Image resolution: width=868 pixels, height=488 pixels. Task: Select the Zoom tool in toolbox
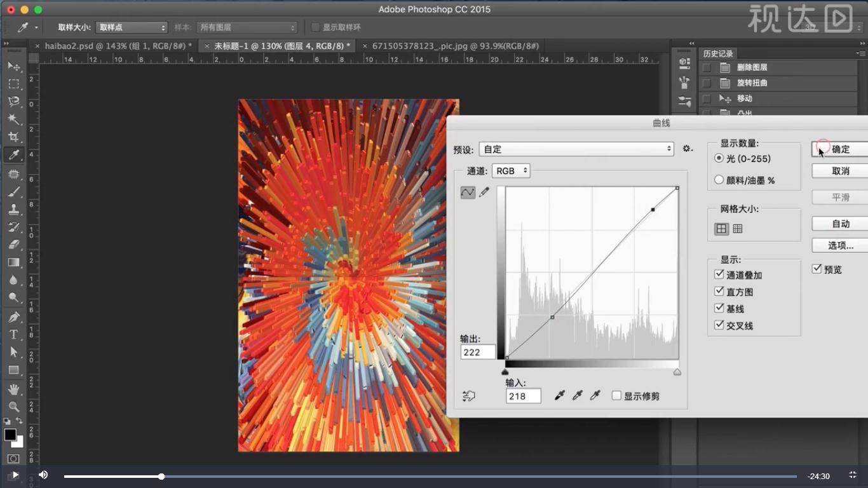13,407
